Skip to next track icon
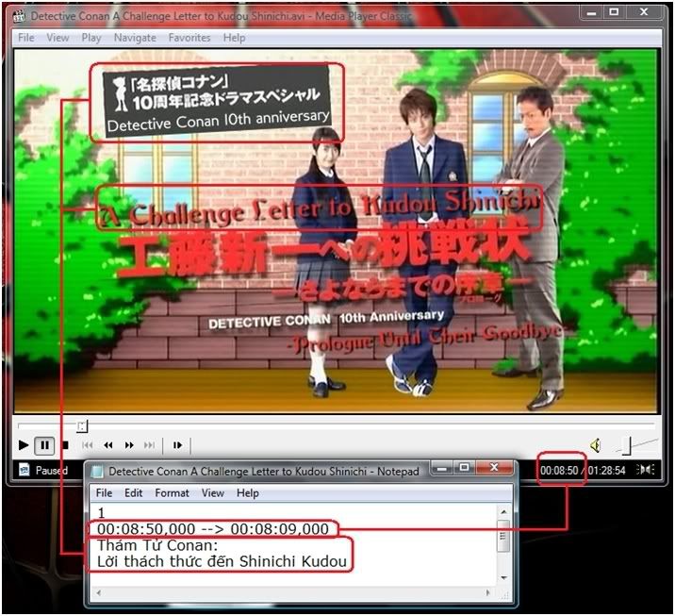This screenshot has width=675, height=616. coord(149,445)
